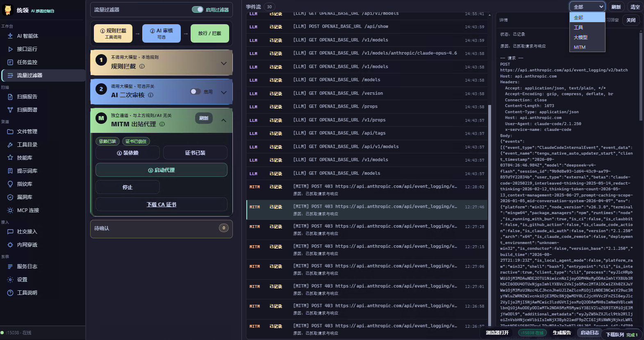This screenshot has width=644, height=340.
Task: Open 扫描图谱 graph icon in sidebar
Action: point(10,110)
